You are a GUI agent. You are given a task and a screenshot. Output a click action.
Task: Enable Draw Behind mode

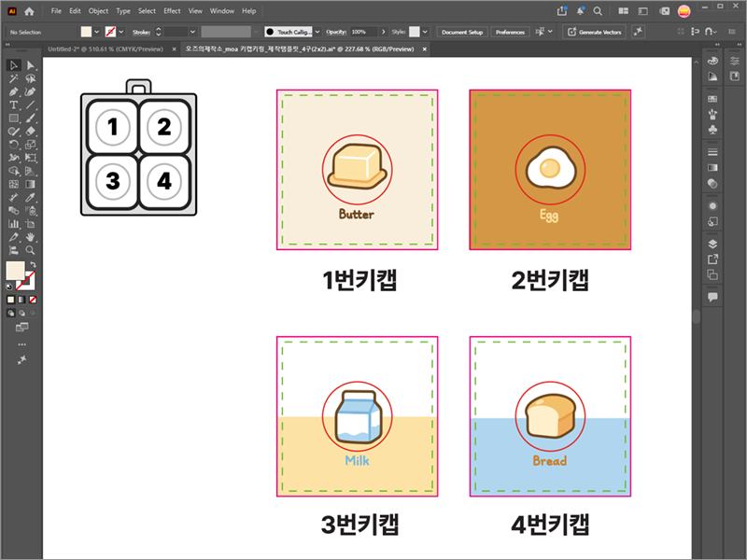21,313
